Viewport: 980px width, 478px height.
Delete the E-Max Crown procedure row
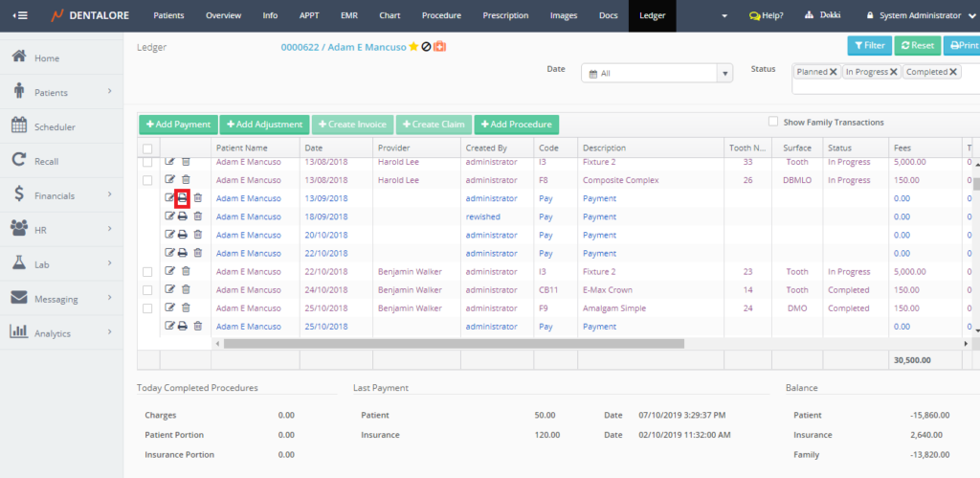[x=186, y=290]
